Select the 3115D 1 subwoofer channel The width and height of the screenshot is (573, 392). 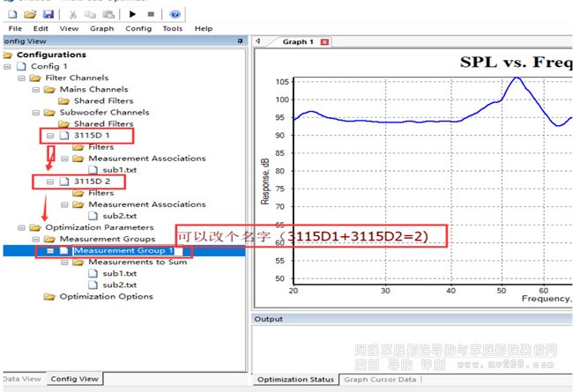click(x=92, y=136)
